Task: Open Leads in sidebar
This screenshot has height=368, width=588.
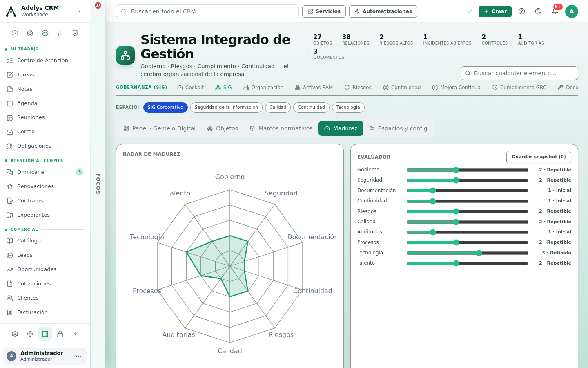Action: pyautogui.click(x=45, y=255)
